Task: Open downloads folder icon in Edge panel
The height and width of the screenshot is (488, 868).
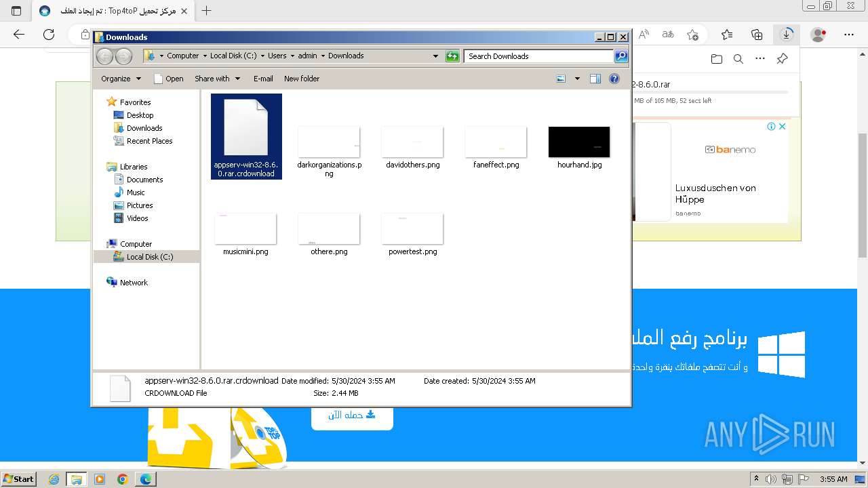Action: pos(717,59)
